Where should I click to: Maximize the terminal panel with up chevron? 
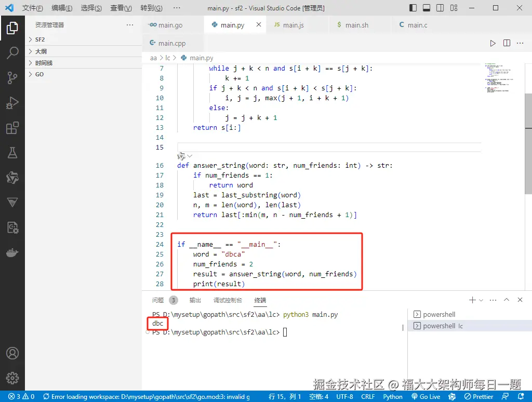click(x=507, y=300)
